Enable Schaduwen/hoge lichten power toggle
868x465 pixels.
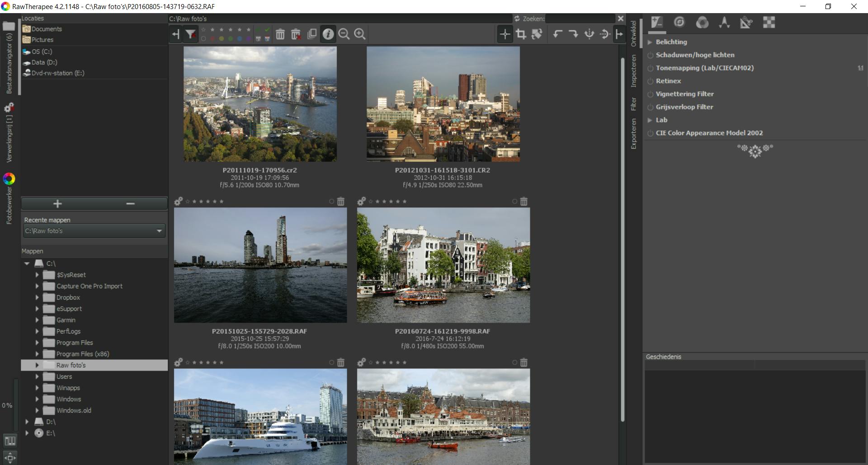[650, 55]
